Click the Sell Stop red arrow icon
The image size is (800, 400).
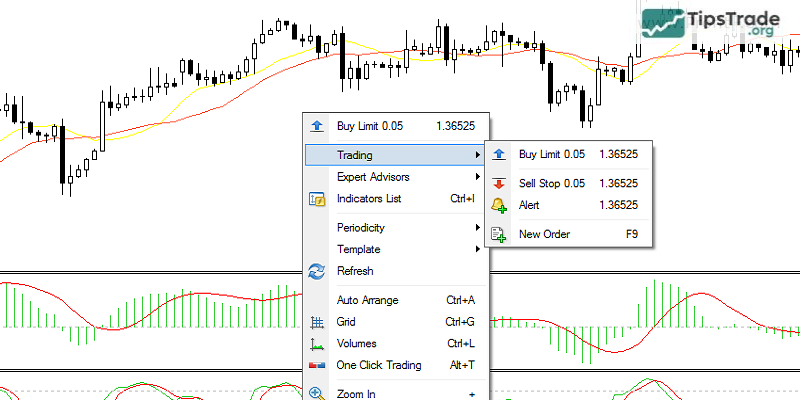[x=499, y=183]
